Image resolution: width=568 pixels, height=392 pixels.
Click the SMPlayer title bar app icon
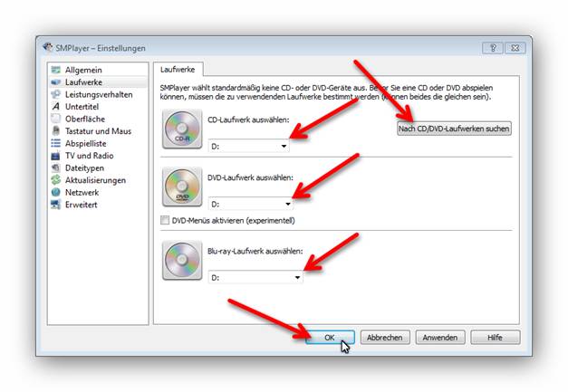click(x=48, y=47)
